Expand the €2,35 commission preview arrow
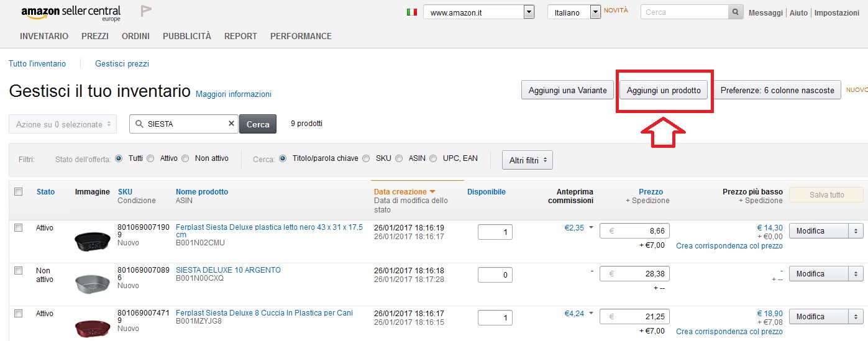Screen dimensions: 868x341 [x=590, y=227]
